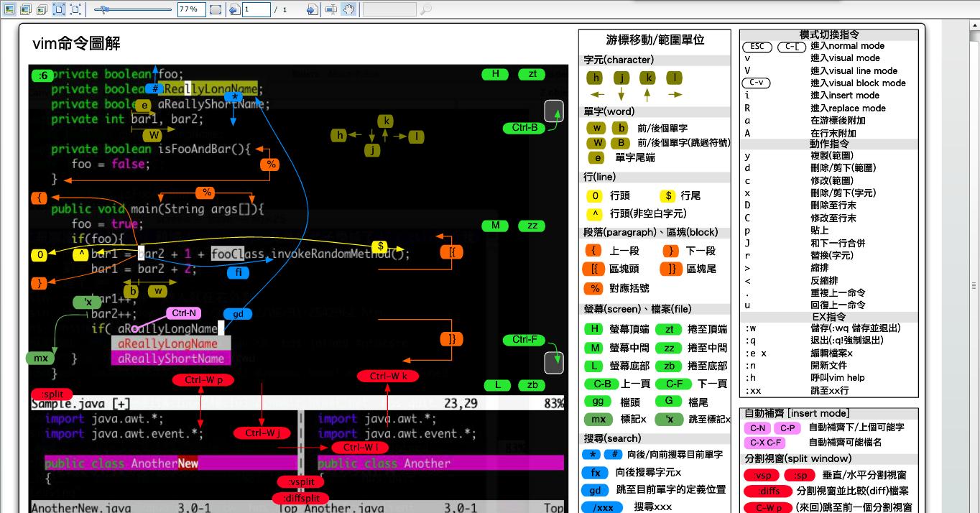The width and height of the screenshot is (980, 513).
Task: Click the 分割視窗(split window) heading
Action: point(798,458)
